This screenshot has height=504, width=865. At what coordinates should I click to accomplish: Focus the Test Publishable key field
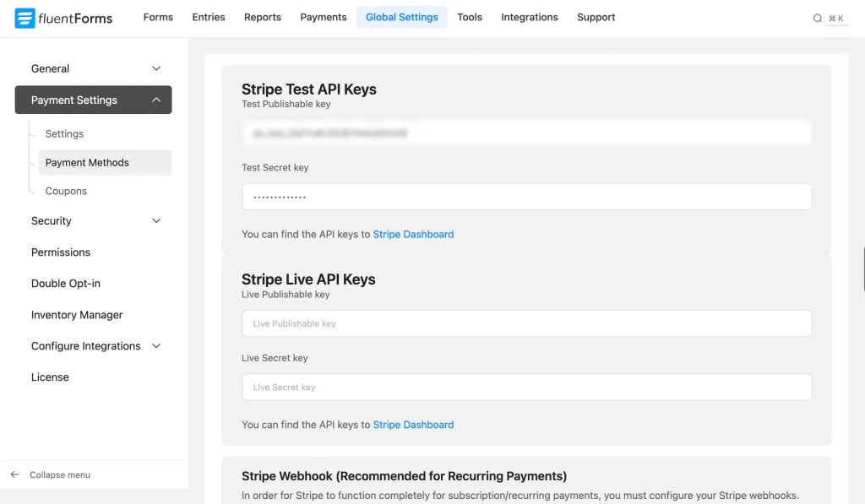click(527, 133)
